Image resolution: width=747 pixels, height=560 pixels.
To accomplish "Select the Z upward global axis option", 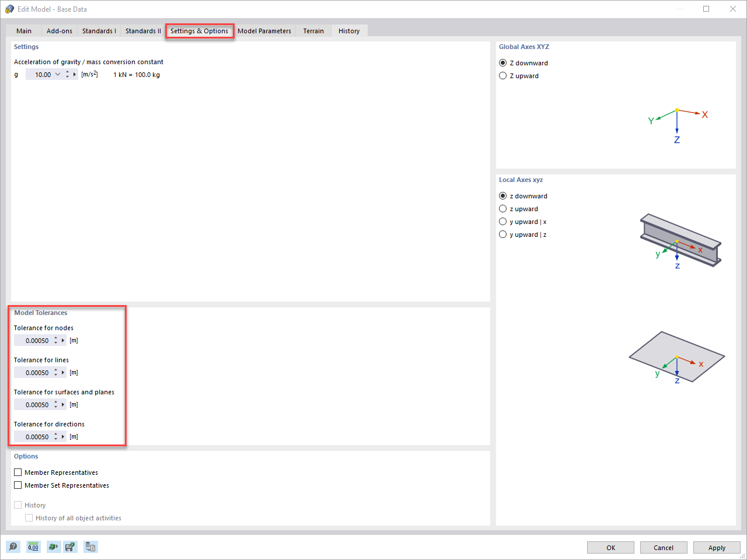I will (502, 75).
